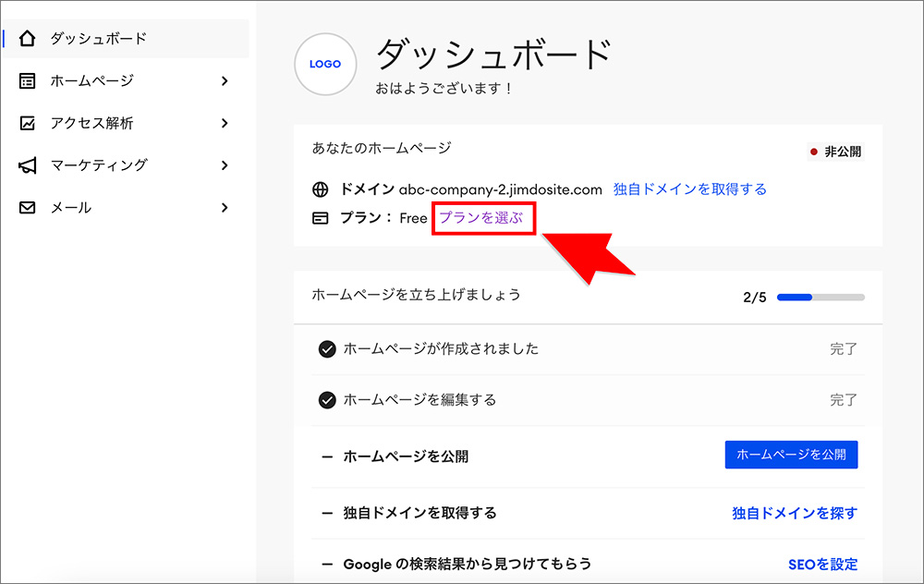Screen dimensions: 924x584
Task: Click the large ダッシュボード page title
Action: click(494, 55)
